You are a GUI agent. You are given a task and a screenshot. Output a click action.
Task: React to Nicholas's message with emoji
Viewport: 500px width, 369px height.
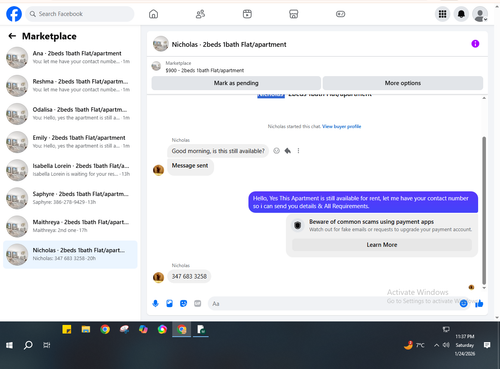tap(276, 151)
